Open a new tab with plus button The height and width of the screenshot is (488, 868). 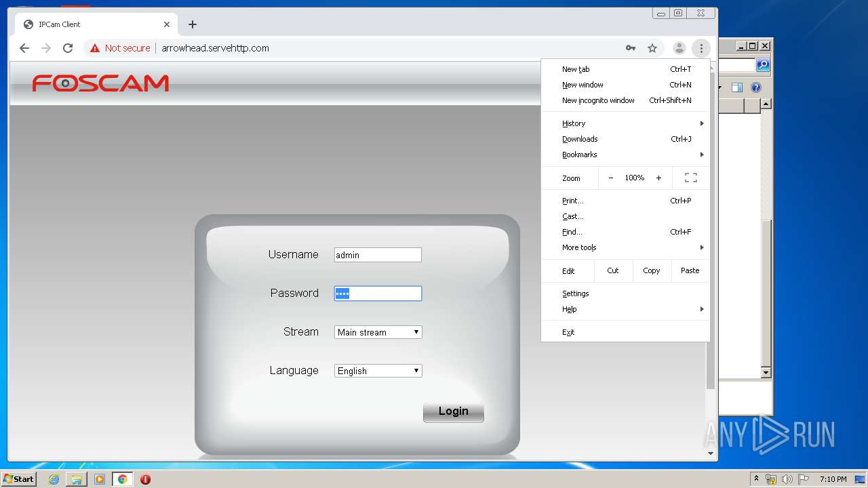193,24
